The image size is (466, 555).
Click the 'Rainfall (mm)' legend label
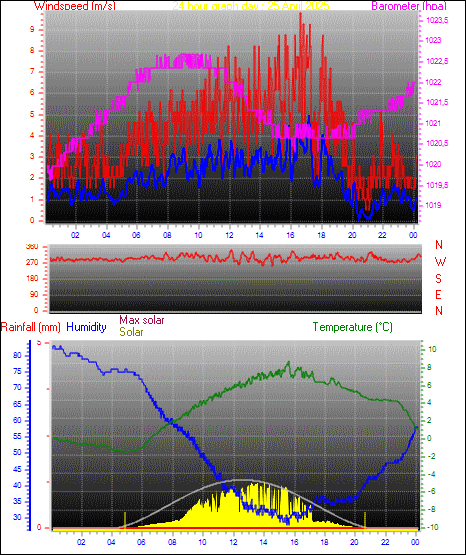tap(30, 327)
